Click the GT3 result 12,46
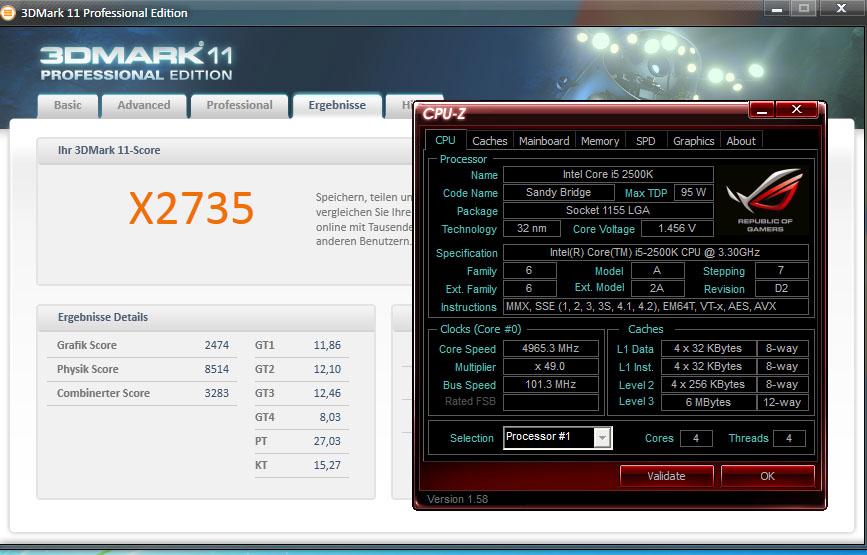 pyautogui.click(x=327, y=393)
